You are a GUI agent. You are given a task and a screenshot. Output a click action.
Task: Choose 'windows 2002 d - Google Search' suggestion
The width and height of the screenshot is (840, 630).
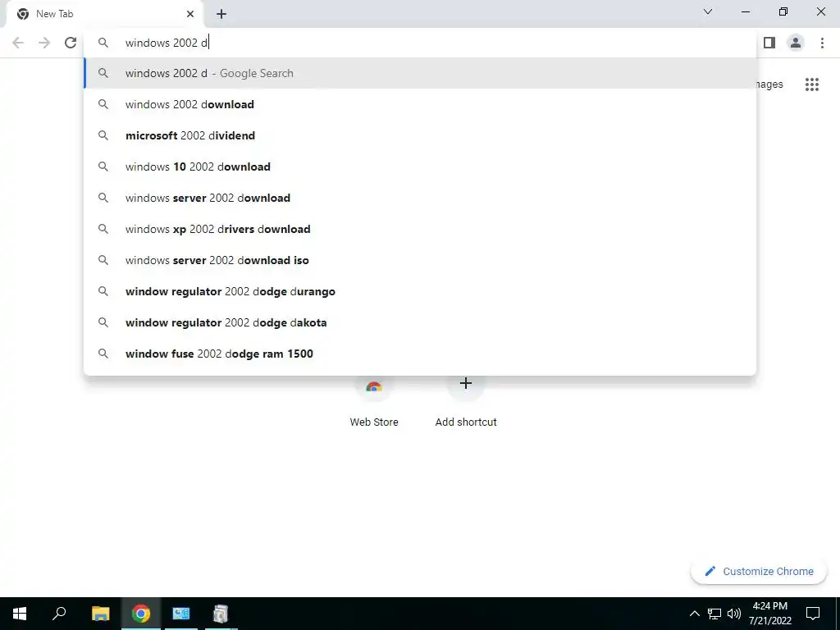click(x=420, y=73)
